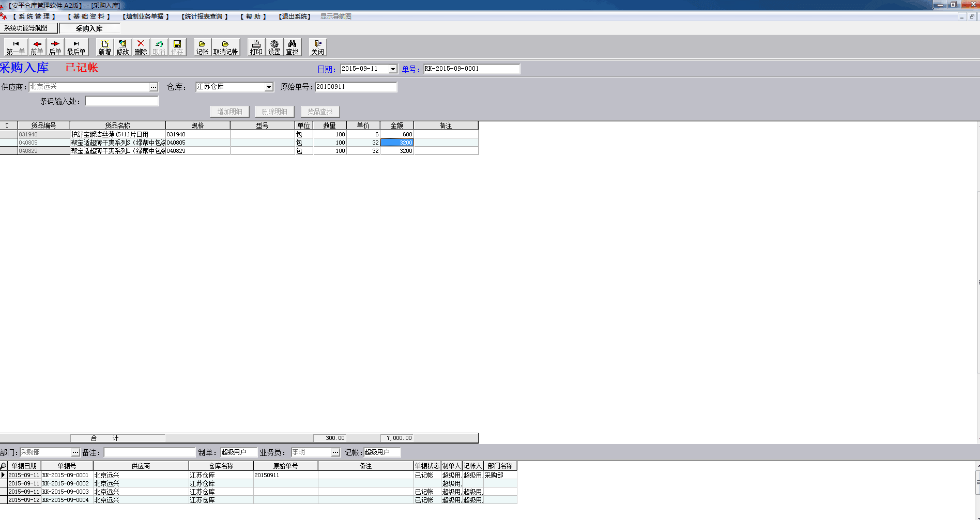Go to first record with 第一单 button
The width and height of the screenshot is (980, 520).
(16, 47)
